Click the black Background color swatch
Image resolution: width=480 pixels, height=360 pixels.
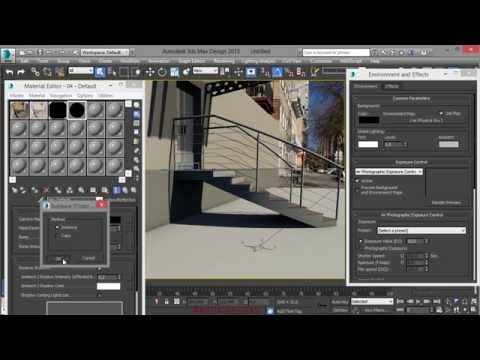point(368,120)
